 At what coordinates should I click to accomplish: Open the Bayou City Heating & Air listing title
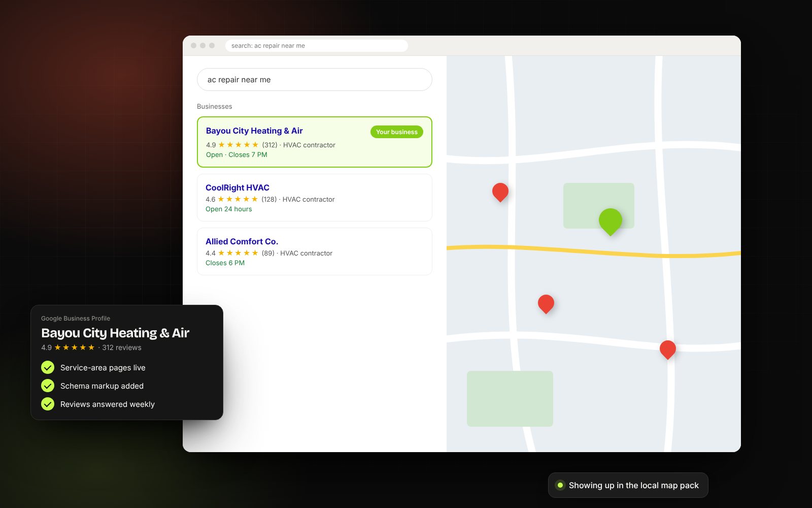pyautogui.click(x=254, y=131)
